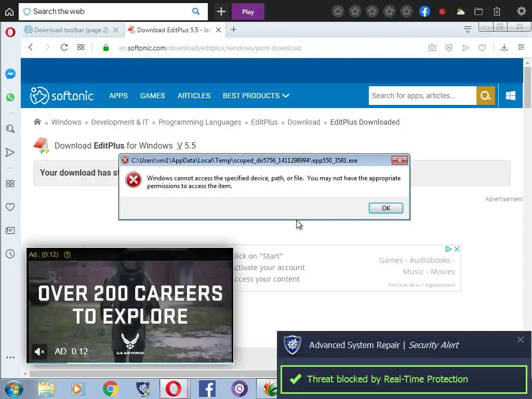Viewport: 532px width, 399px height.
Task: Click the first star bookmark slot
Action: pyautogui.click(x=338, y=11)
